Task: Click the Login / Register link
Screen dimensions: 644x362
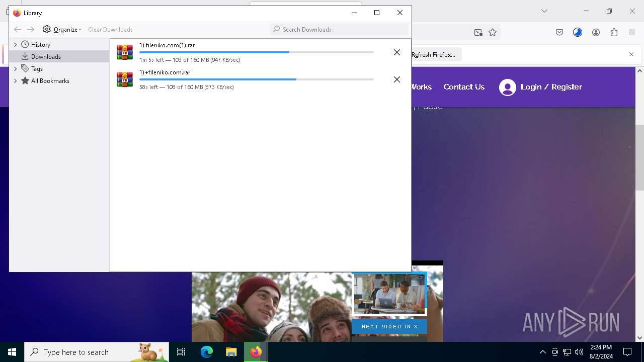Action: click(x=551, y=87)
